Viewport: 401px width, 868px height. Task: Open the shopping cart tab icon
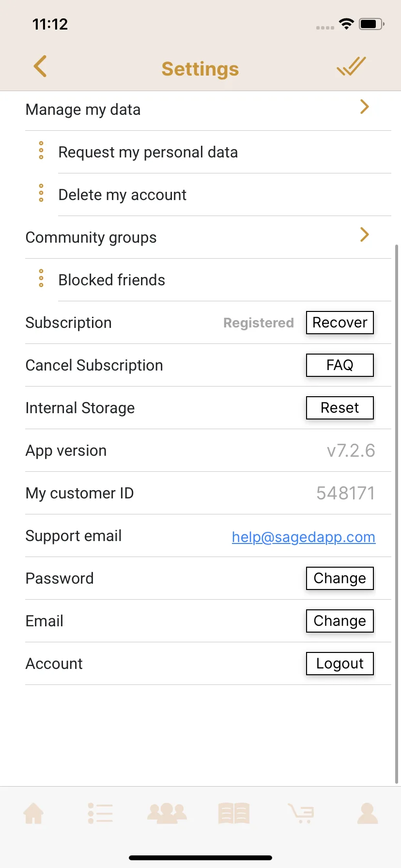(301, 813)
